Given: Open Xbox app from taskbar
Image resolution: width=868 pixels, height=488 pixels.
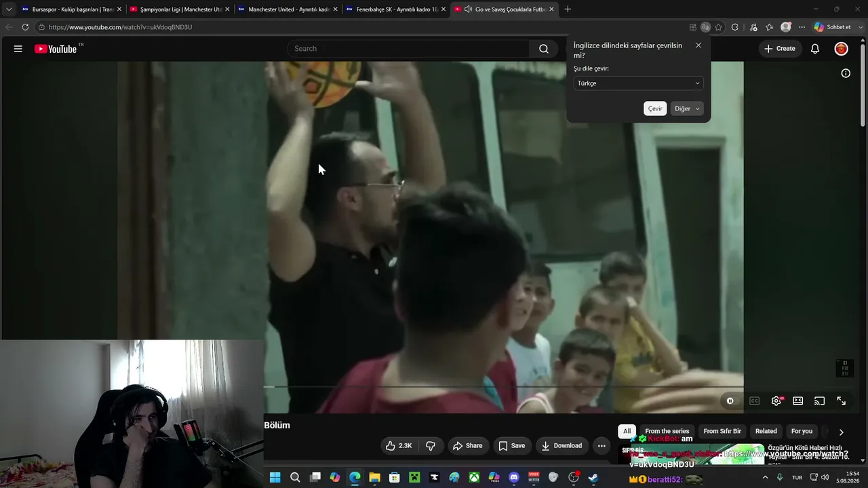Looking at the screenshot, I should 474,477.
